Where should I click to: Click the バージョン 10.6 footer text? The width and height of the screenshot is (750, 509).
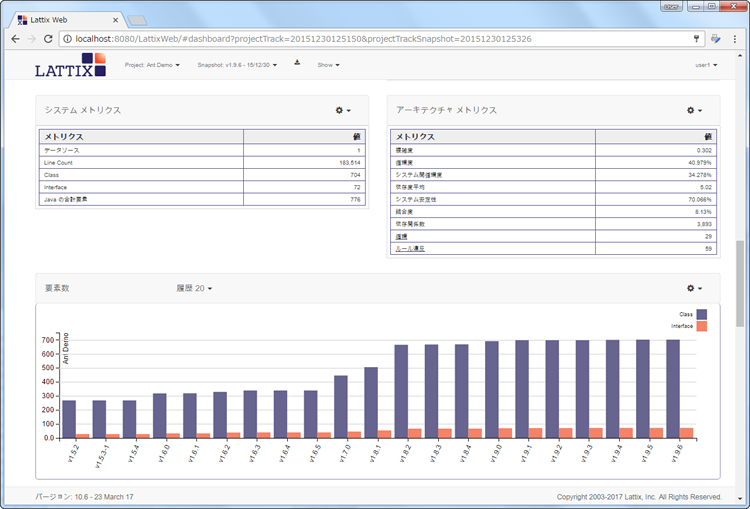(84, 497)
